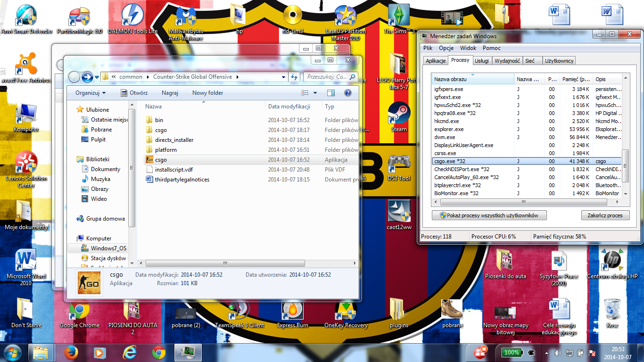Open the PartitionMagic 8.0 shortcut
The width and height of the screenshot is (644, 362).
click(x=79, y=20)
